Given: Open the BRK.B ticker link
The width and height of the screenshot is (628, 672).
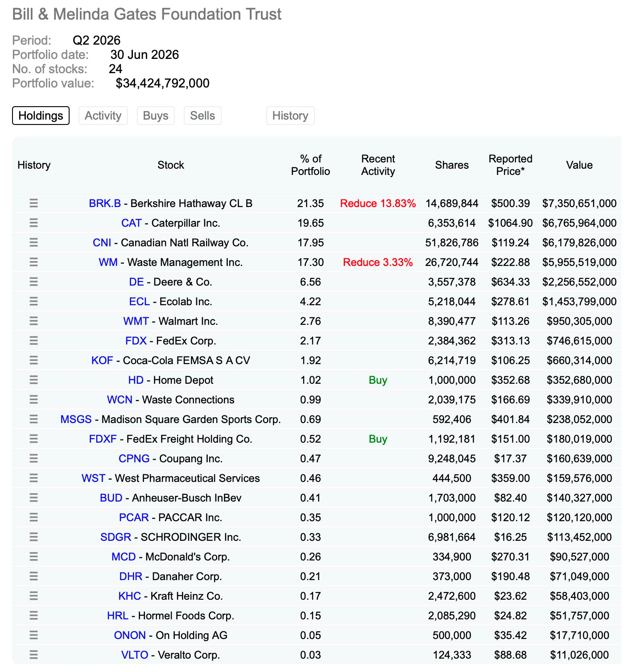Looking at the screenshot, I should (105, 203).
